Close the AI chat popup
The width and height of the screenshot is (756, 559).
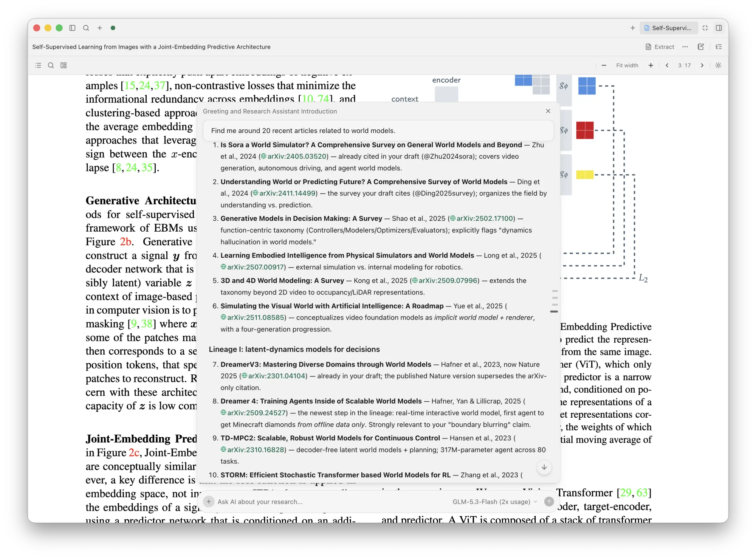click(x=548, y=111)
